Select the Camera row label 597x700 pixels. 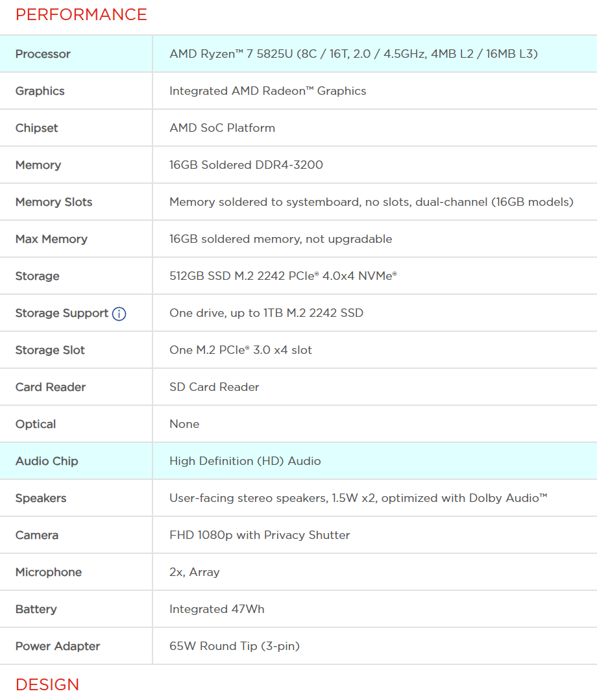point(37,535)
